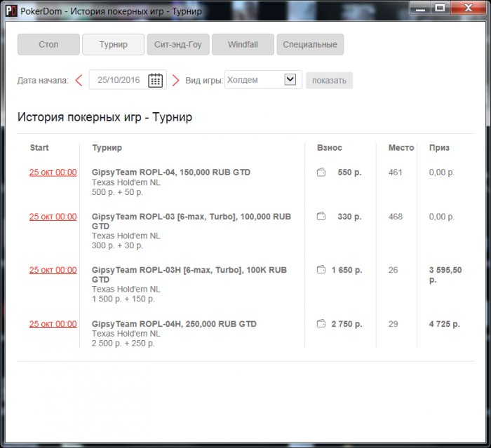Maximize the PokerDom window
This screenshot has height=448, width=491.
coord(440,8)
